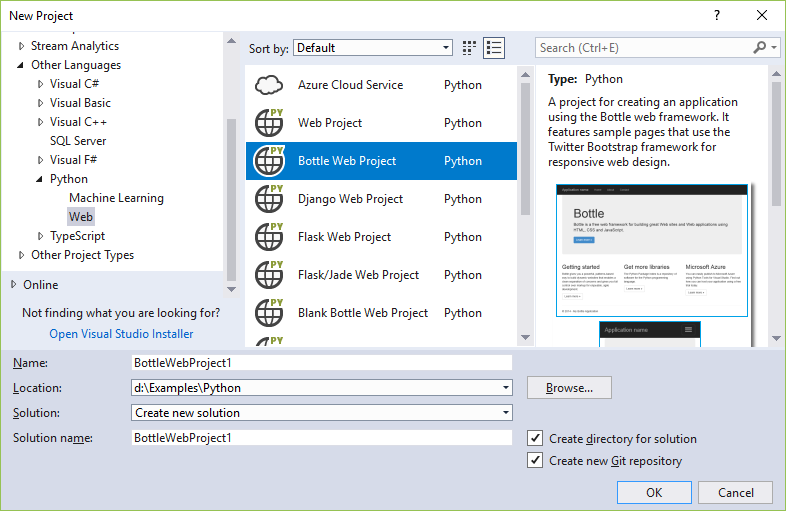Open the help question mark button

point(717,16)
